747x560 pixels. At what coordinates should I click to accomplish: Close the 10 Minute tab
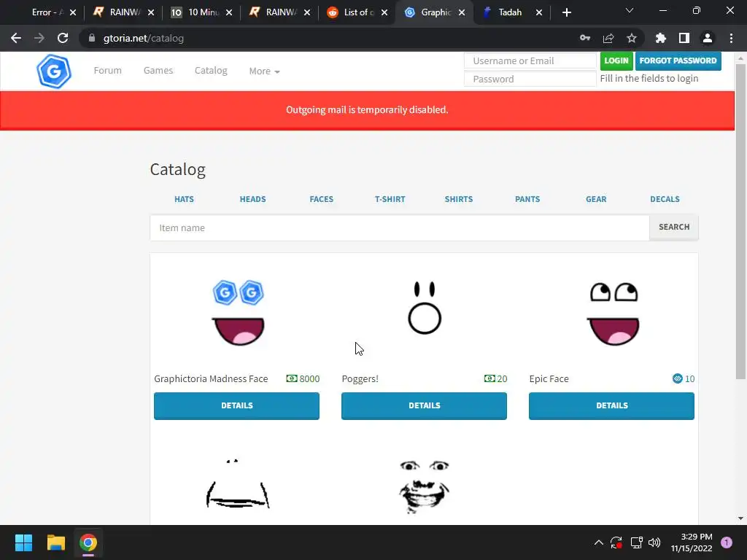(228, 12)
